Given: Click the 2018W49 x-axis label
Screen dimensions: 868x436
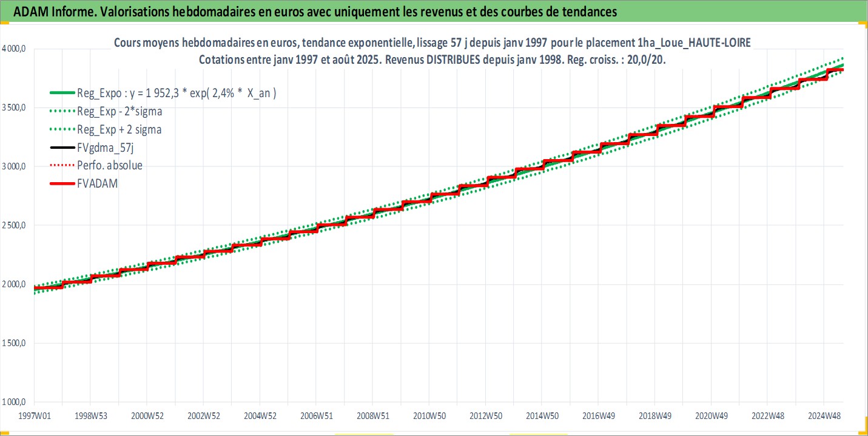Looking at the screenshot, I should click(x=654, y=416).
